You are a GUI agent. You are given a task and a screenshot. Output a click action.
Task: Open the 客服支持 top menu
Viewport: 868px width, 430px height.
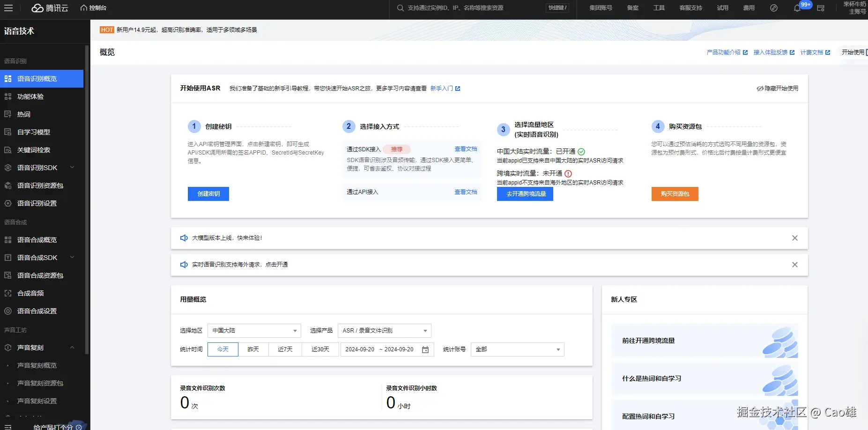[691, 8]
